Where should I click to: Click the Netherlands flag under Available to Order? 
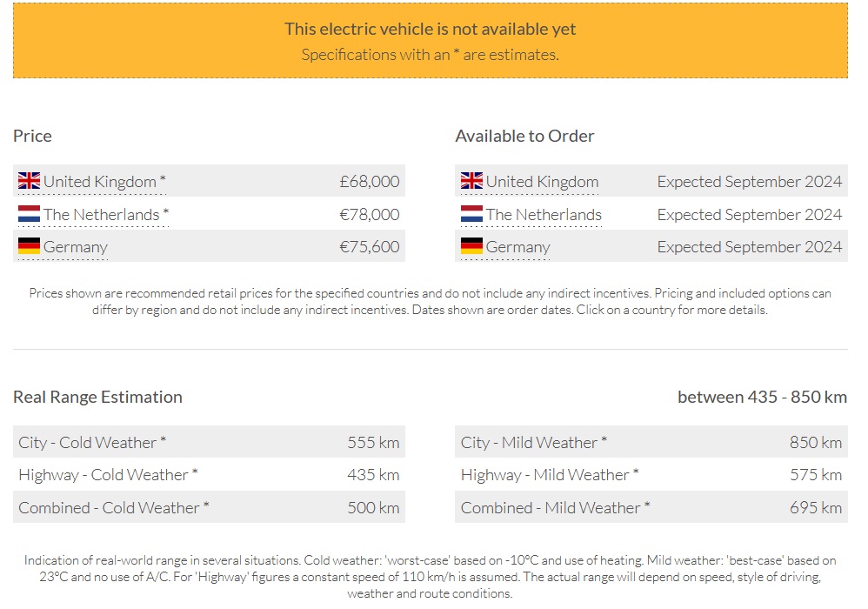tap(471, 214)
